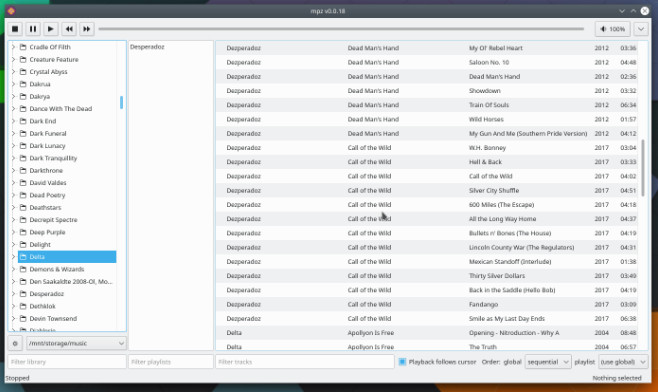Select the Dark End folder icon

24,121
